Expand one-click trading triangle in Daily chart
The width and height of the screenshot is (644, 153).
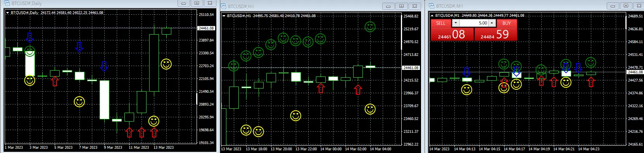pos(8,13)
